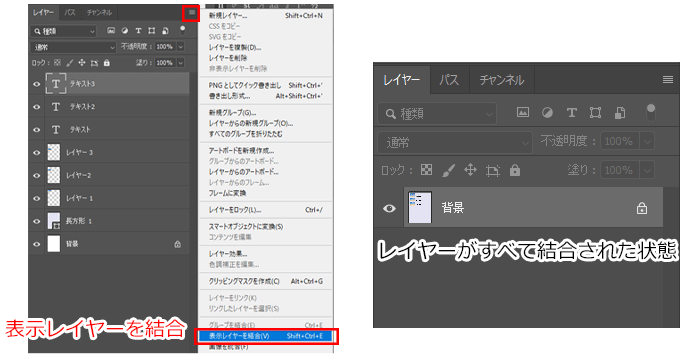The image size is (700, 360).
Task: Hide the テキスト2 layer via eye icon
Action: [x=37, y=107]
